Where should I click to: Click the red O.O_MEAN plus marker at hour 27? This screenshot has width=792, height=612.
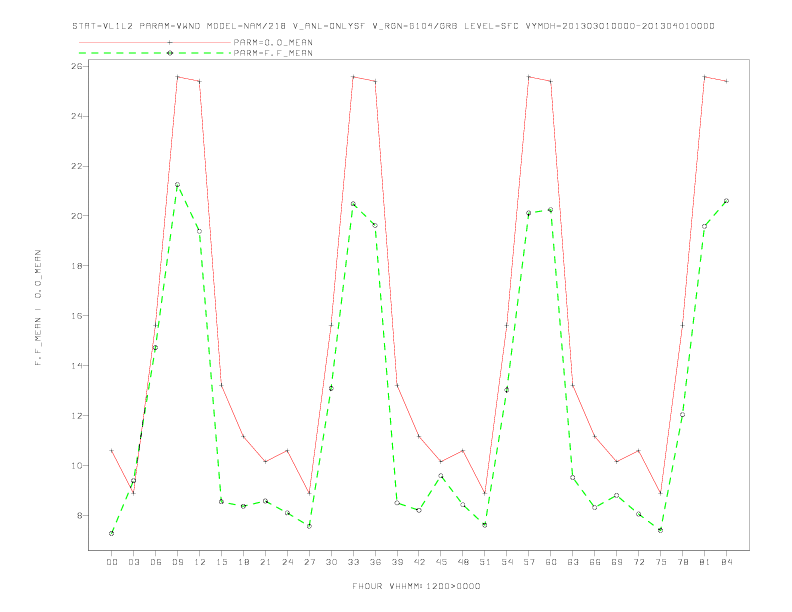tap(309, 493)
